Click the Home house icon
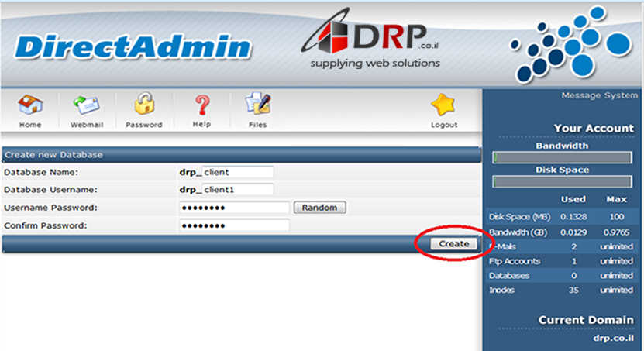 coord(30,105)
